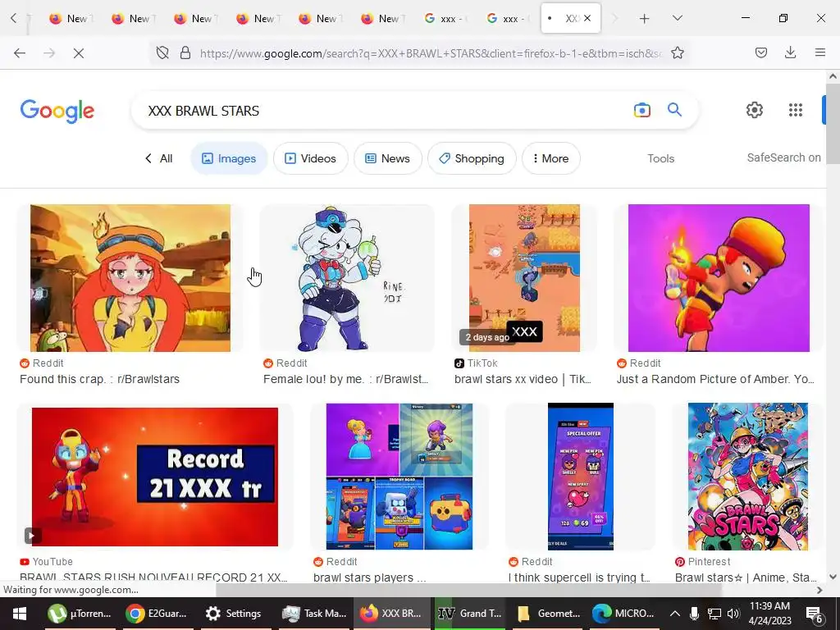Viewport: 840px width, 630px height.
Task: Open a new tab
Action: pyautogui.click(x=645, y=19)
